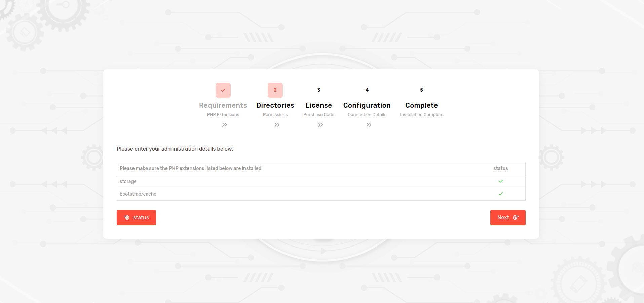This screenshot has height=303, width=644.
Task: Click the status column header
Action: pyautogui.click(x=500, y=168)
